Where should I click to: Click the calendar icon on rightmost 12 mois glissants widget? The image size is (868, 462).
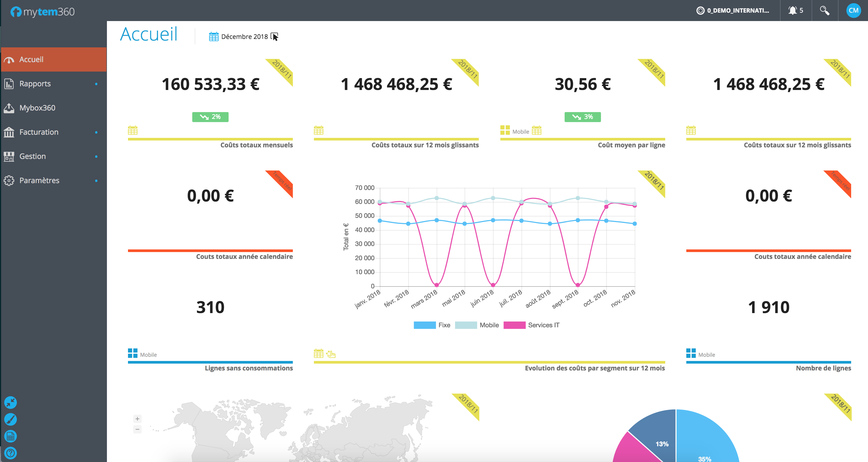pos(691,130)
